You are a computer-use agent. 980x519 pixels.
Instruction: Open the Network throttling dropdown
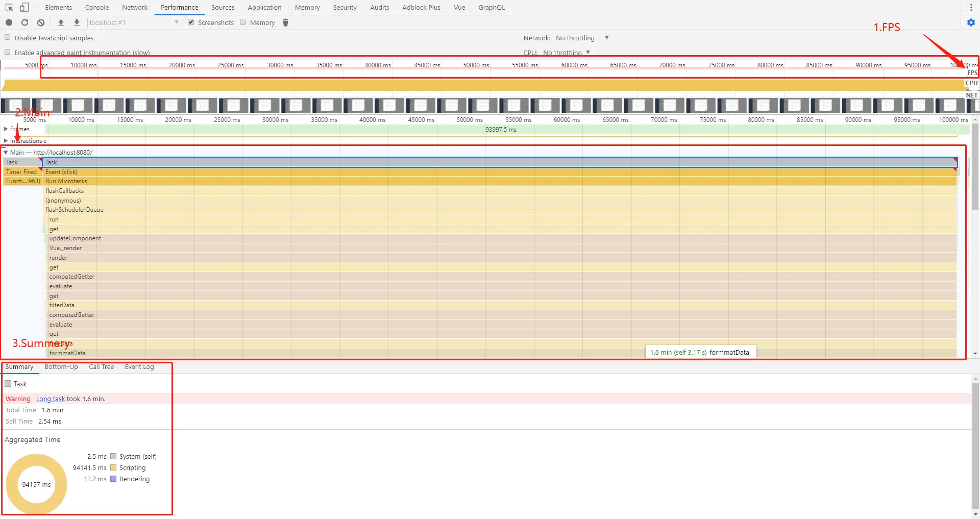(x=582, y=38)
